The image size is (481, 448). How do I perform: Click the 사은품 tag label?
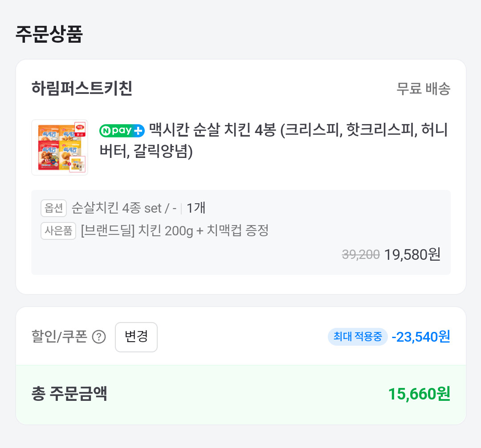[58, 231]
